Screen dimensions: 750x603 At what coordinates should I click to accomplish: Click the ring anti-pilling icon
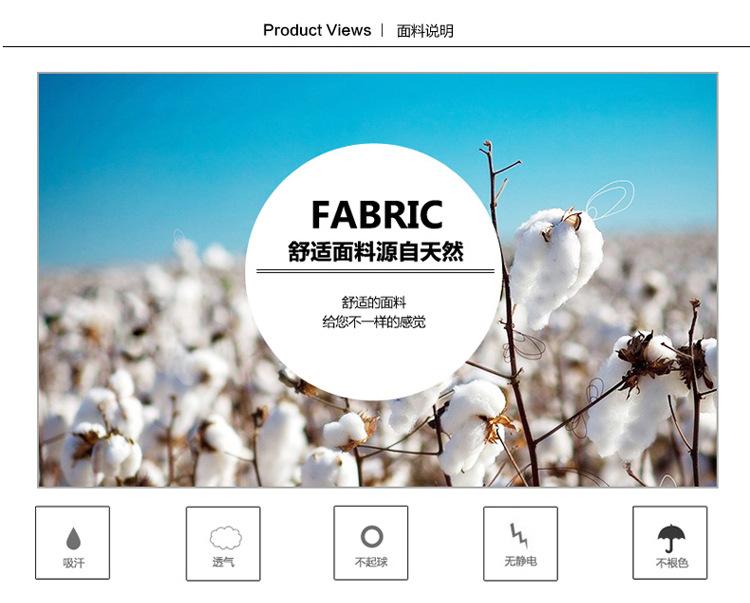coord(372,537)
